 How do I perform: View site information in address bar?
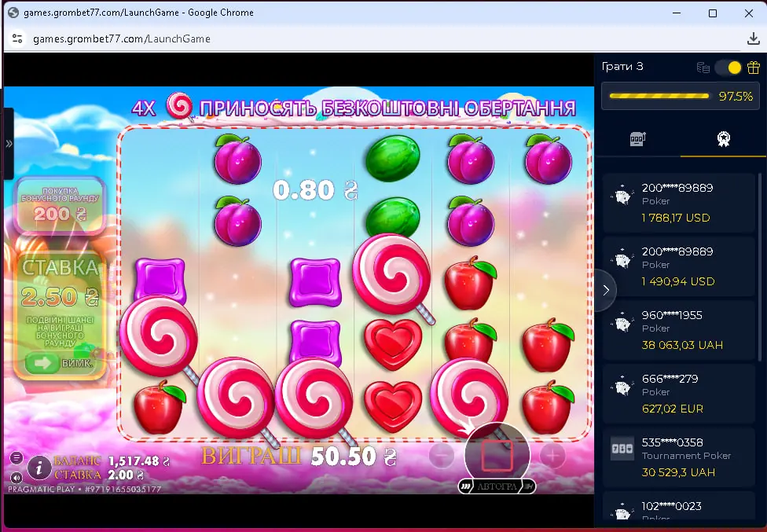tap(18, 39)
